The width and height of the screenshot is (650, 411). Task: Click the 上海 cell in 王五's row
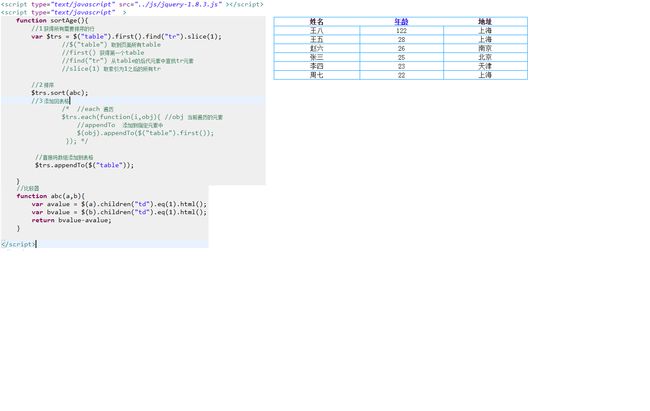[x=485, y=39]
